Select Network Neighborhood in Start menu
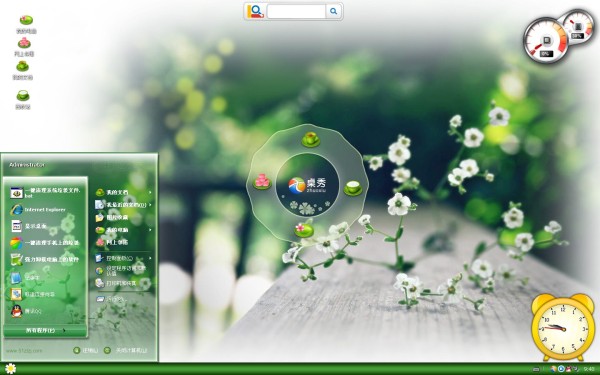 coord(112,242)
